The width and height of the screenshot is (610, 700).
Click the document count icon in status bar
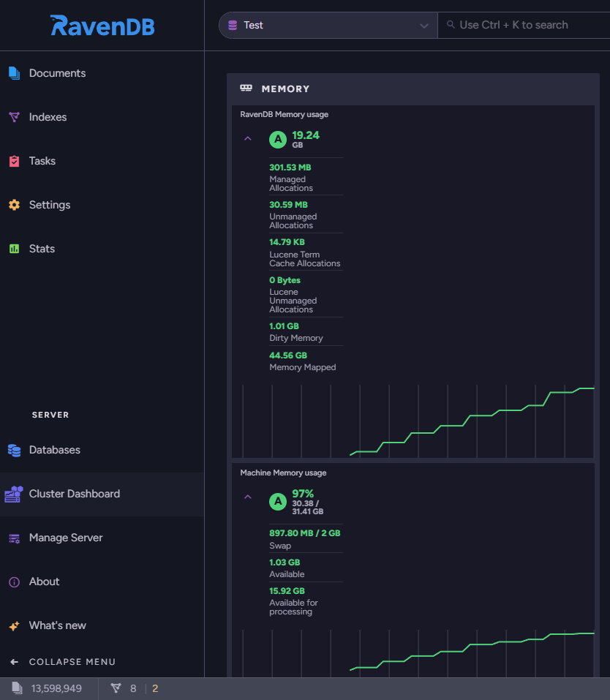coord(17,688)
